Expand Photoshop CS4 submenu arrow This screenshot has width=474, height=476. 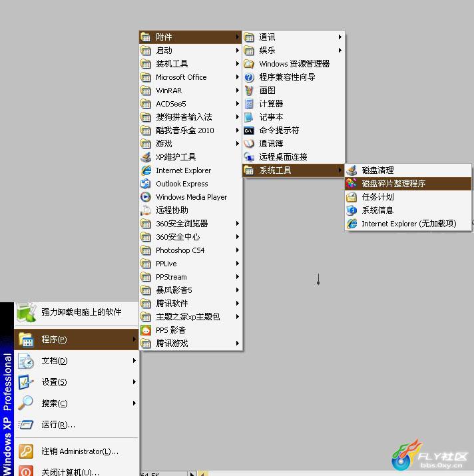[238, 250]
